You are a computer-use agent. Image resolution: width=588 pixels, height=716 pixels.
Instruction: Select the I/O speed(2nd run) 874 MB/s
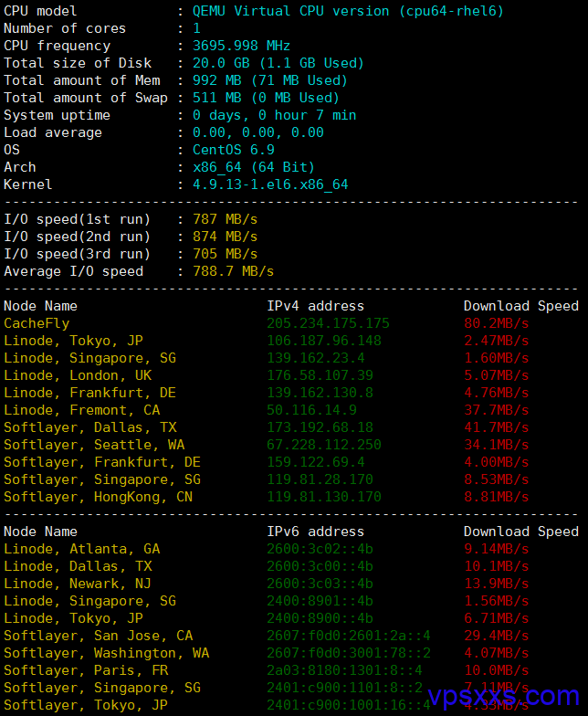225,237
